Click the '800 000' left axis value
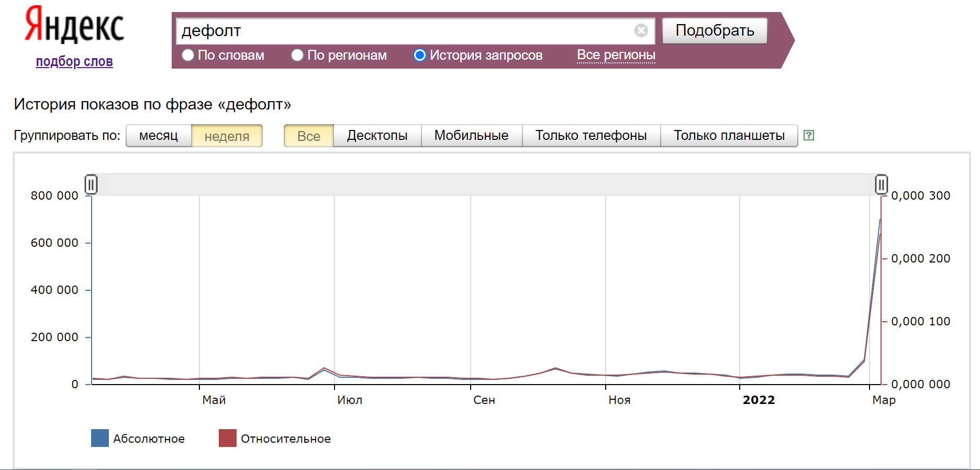This screenshot has height=470, width=980. (54, 195)
